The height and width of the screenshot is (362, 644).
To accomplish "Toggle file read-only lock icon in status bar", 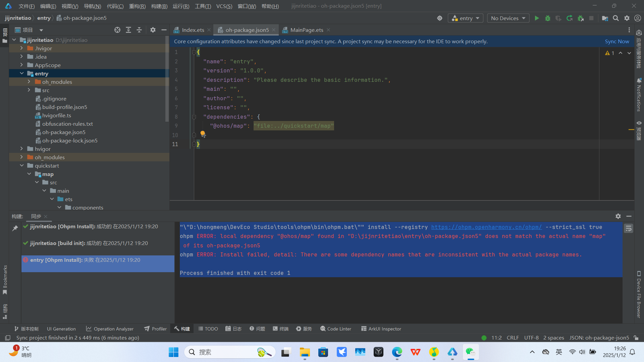I will coord(636,338).
